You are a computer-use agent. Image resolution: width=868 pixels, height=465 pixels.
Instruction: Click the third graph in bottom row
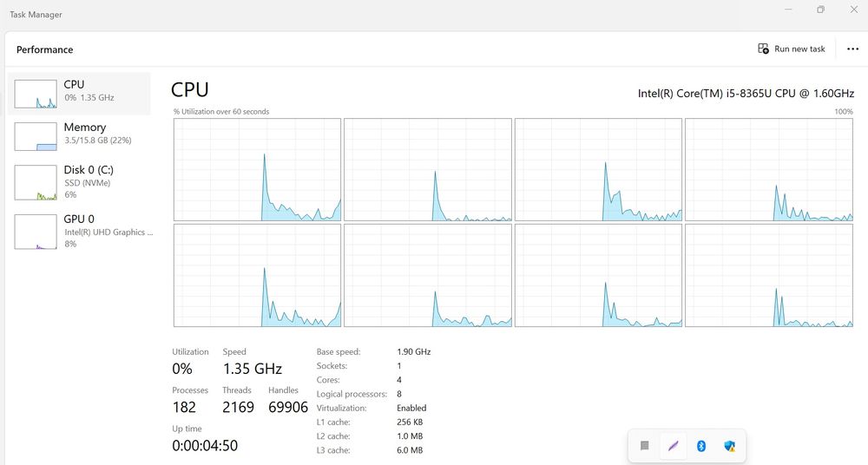(x=598, y=275)
